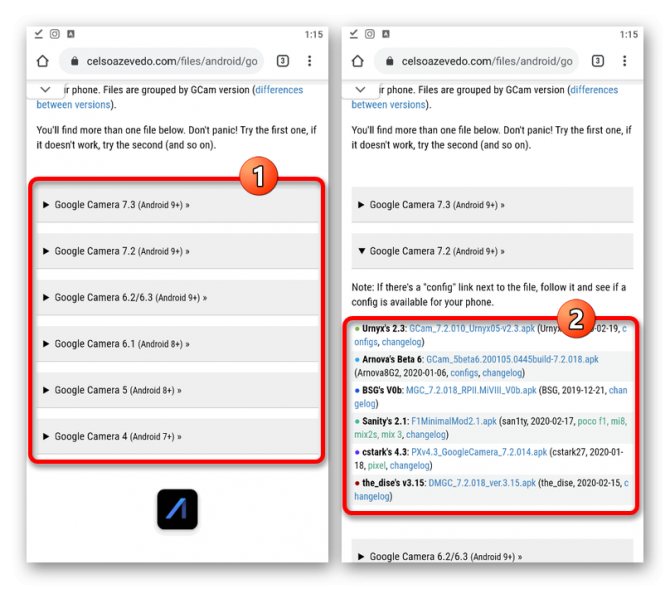Open the tab switcher in left phone
The height and width of the screenshot is (589, 670).
click(x=282, y=61)
